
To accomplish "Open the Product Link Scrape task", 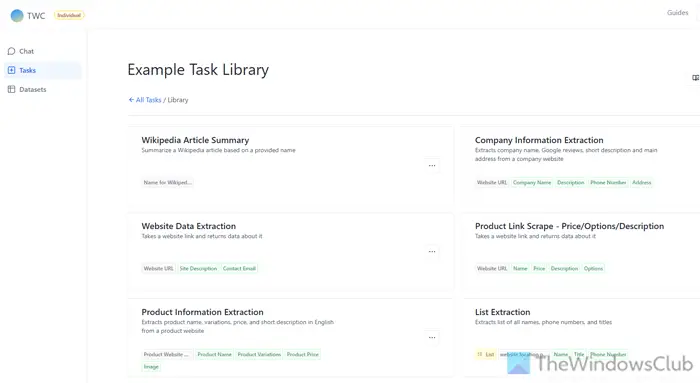I will [x=569, y=226].
